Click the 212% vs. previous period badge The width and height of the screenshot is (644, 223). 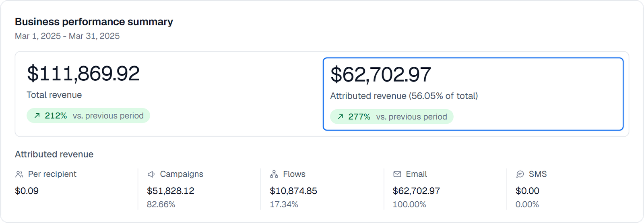88,116
